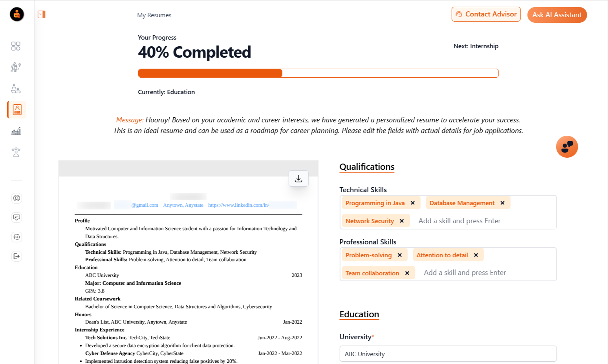Click the 'Honors' heading in resume preview

[x=83, y=315]
